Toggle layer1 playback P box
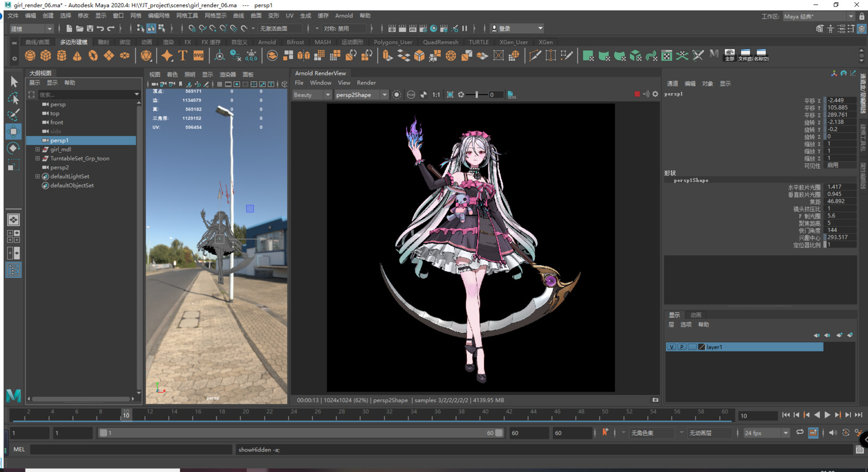 [682, 347]
